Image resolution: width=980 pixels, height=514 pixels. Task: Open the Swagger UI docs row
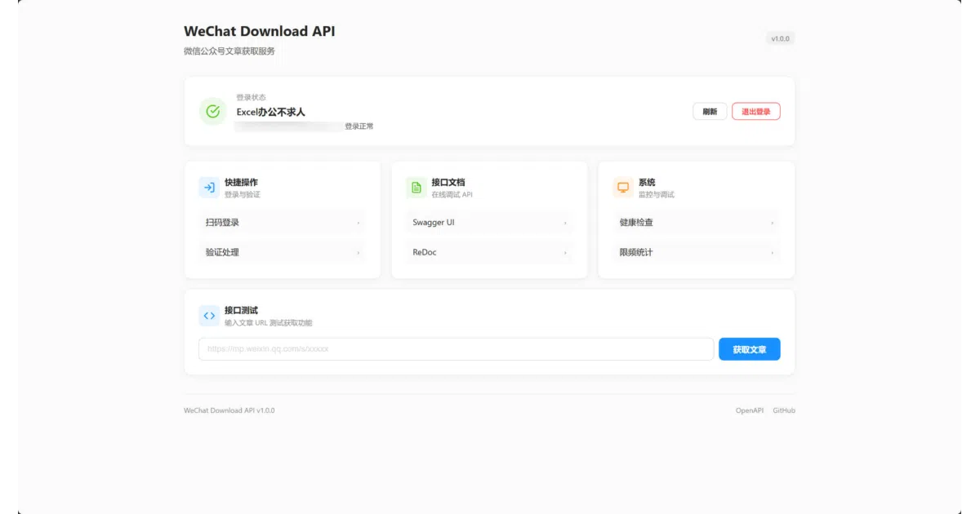(x=489, y=222)
